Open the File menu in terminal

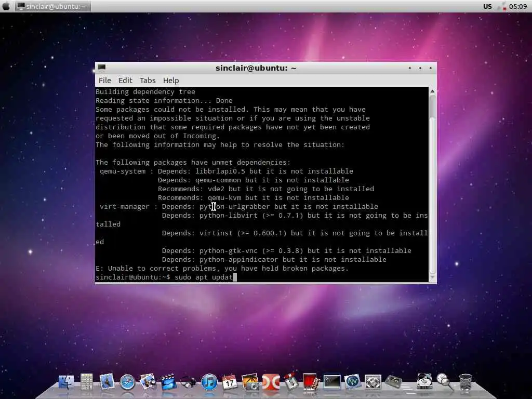[105, 81]
